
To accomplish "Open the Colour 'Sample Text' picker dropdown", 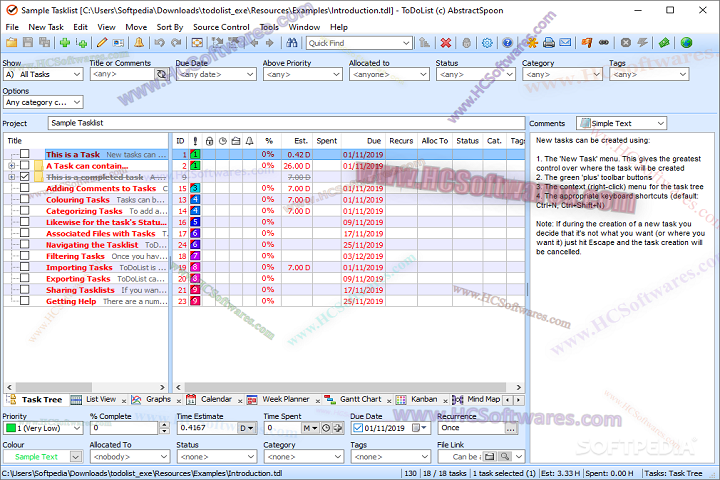I will pyautogui.click(x=76, y=457).
